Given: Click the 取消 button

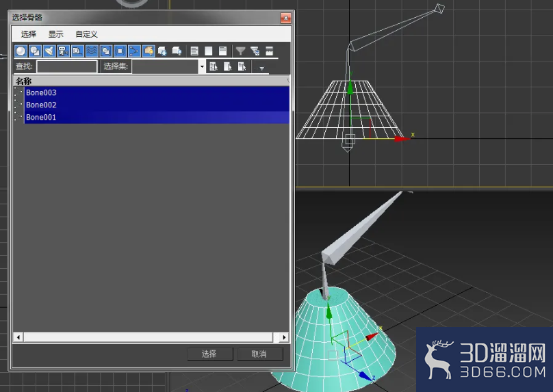Looking at the screenshot, I should 260,354.
